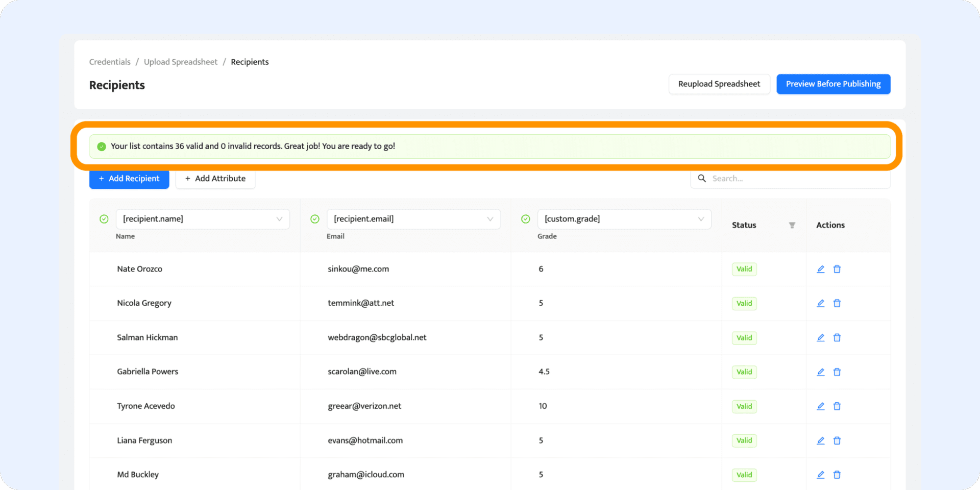Edit the Md Buckley recipient
This screenshot has height=490, width=980.
820,475
